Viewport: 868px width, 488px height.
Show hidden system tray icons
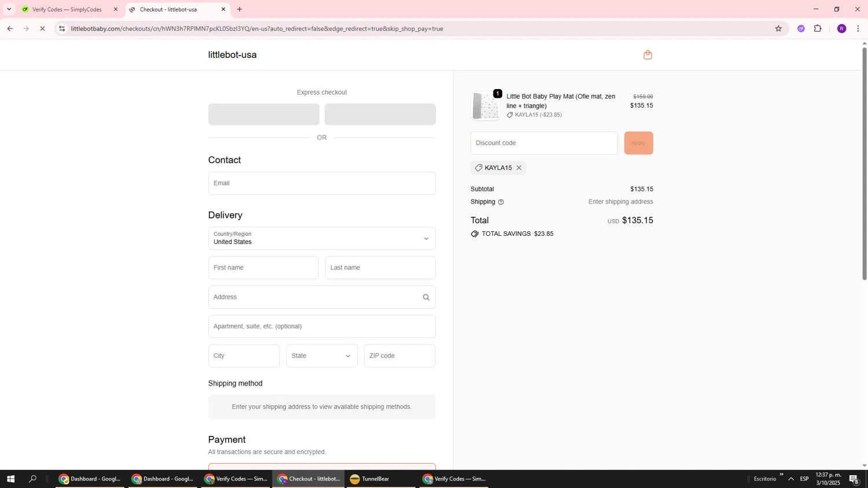791,479
